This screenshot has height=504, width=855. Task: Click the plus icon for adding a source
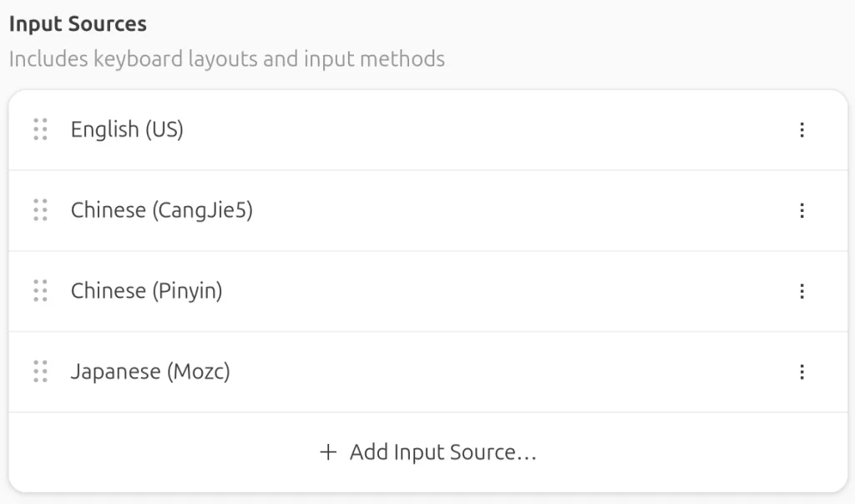(x=328, y=452)
